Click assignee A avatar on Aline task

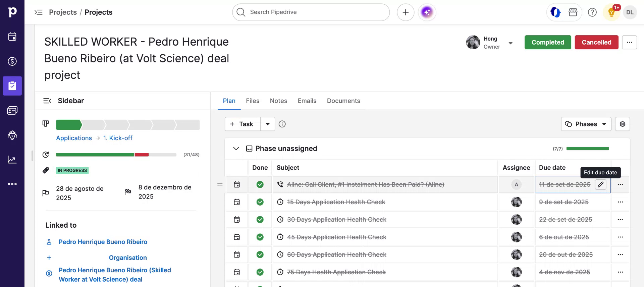click(516, 184)
